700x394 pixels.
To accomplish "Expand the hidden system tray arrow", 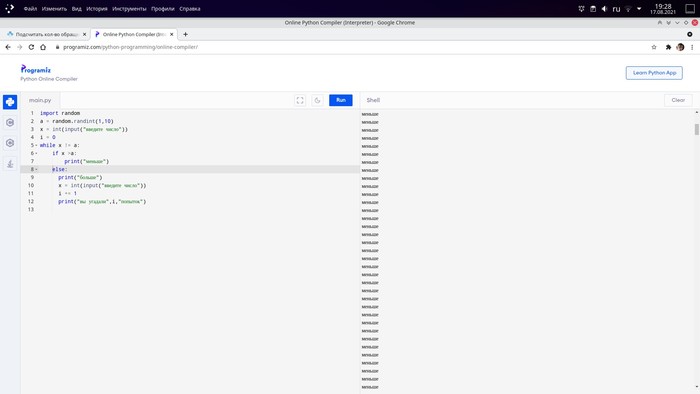I will (639, 8).
